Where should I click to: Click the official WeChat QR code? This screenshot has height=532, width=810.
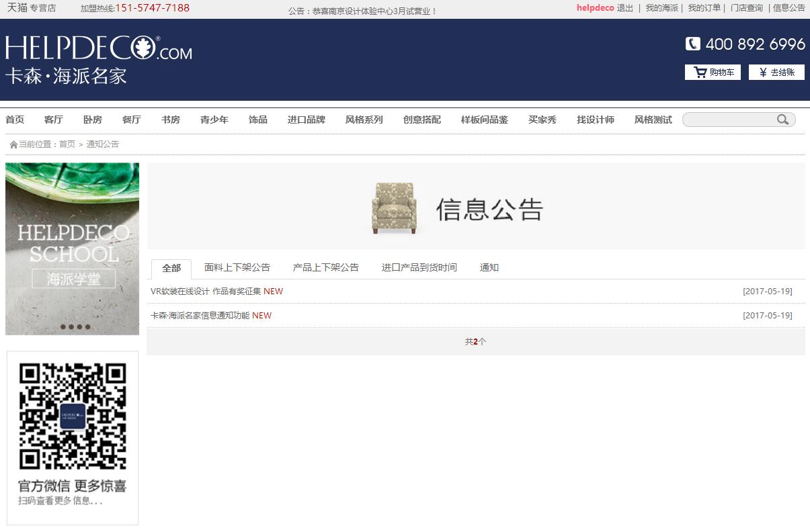[x=73, y=416]
